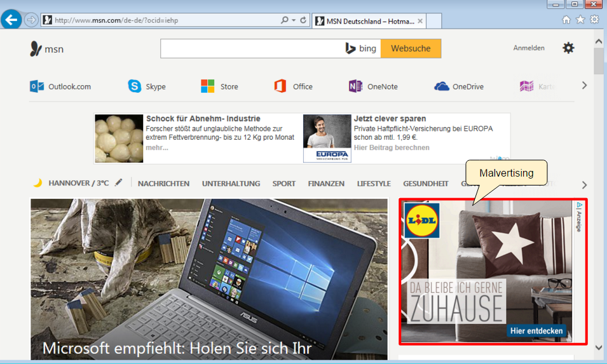Expand more news categories with chevron

[584, 185]
